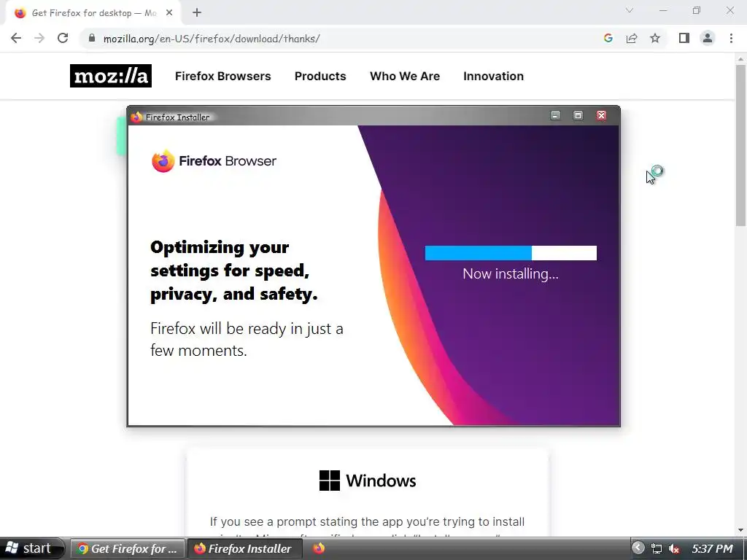Click the Optimizing your settings heading
The width and height of the screenshot is (747, 560).
tap(234, 271)
